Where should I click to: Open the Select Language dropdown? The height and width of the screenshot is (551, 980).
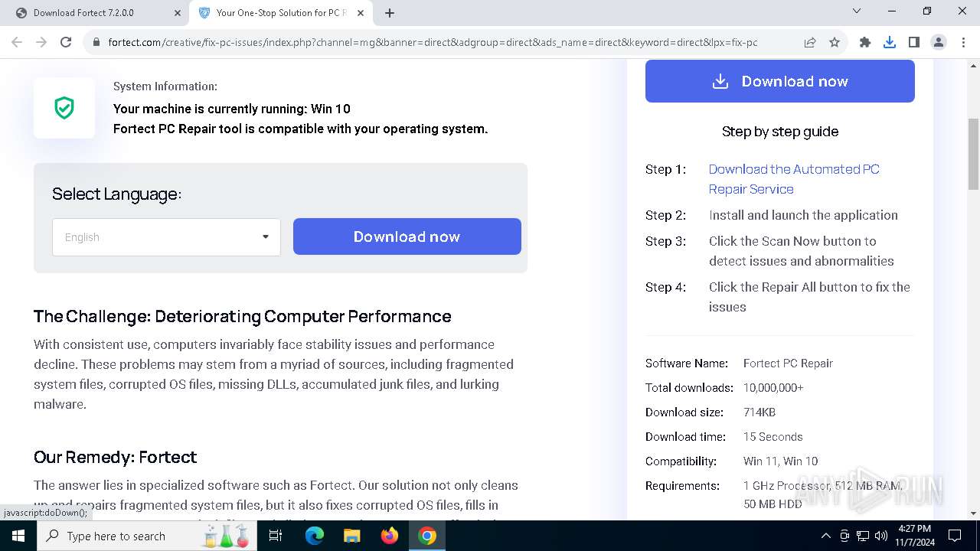166,237
